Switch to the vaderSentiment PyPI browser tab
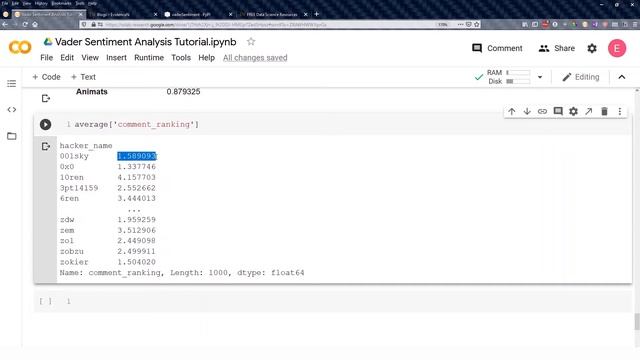 [x=191, y=14]
